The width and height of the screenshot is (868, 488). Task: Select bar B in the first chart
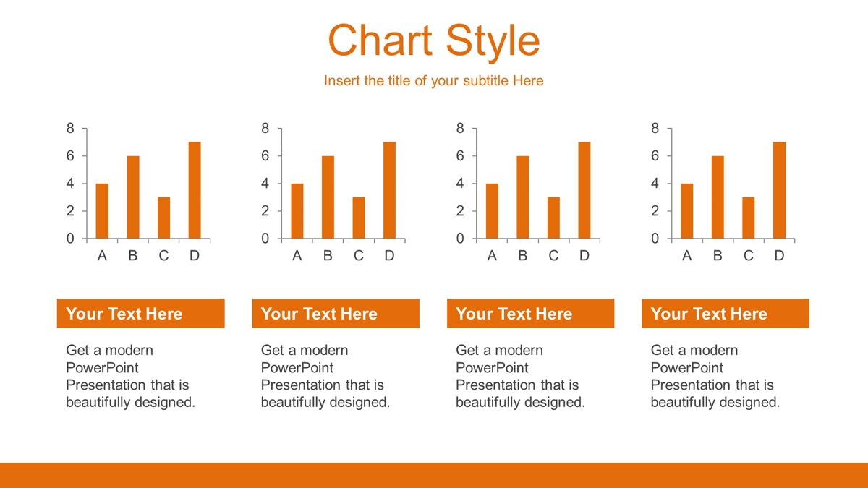coord(133,197)
